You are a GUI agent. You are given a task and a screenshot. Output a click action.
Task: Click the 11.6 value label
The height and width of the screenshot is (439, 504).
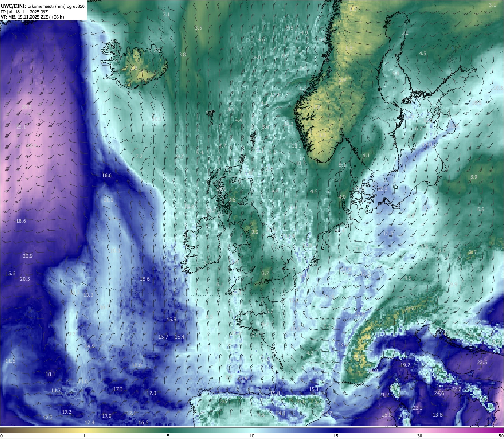137,365
